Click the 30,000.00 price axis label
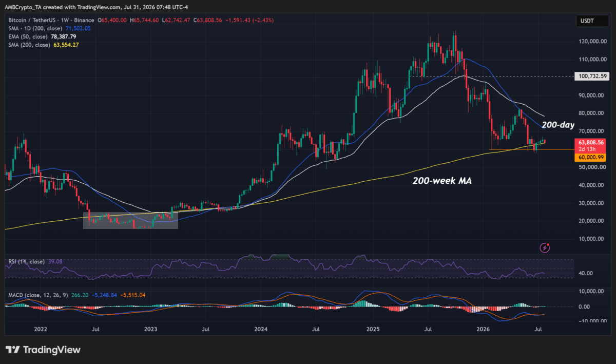Viewport: 616px width, 364px height. point(592,203)
